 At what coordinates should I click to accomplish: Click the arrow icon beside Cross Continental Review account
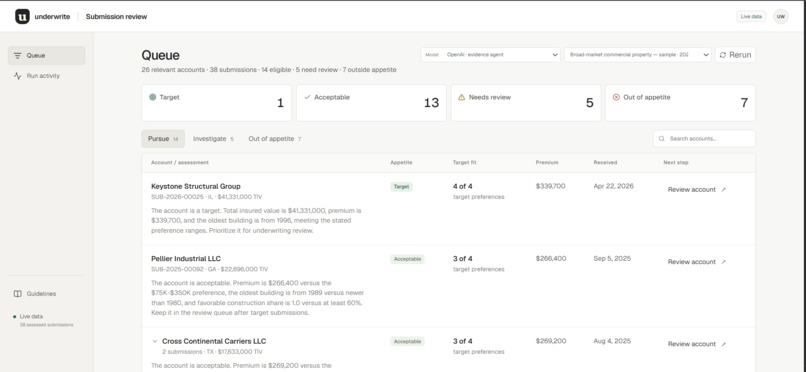pos(724,344)
